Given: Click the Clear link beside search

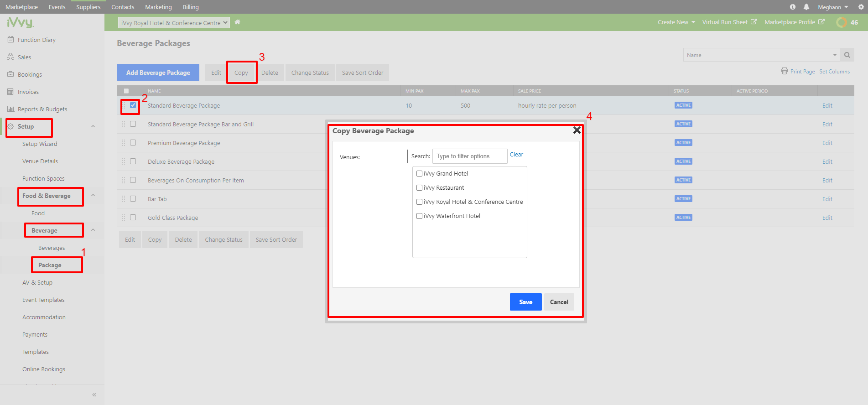Looking at the screenshot, I should (516, 155).
